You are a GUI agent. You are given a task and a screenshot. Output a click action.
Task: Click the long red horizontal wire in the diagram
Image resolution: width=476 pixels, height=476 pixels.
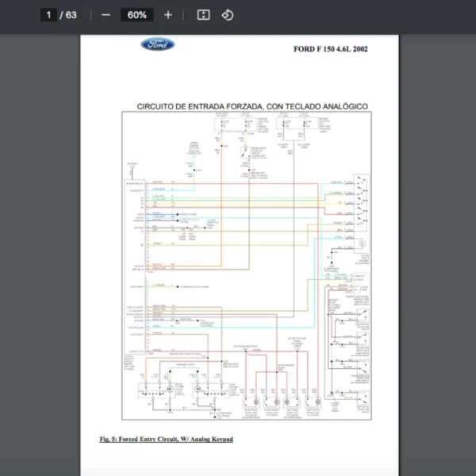(x=238, y=184)
